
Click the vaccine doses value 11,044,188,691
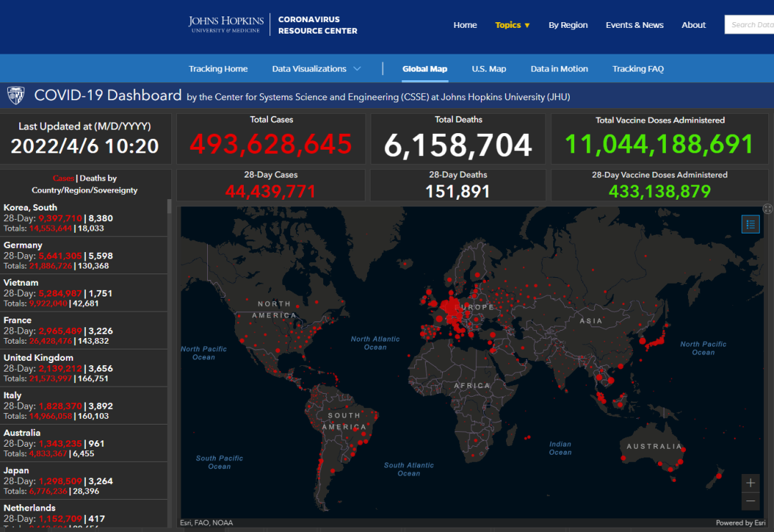click(x=659, y=145)
